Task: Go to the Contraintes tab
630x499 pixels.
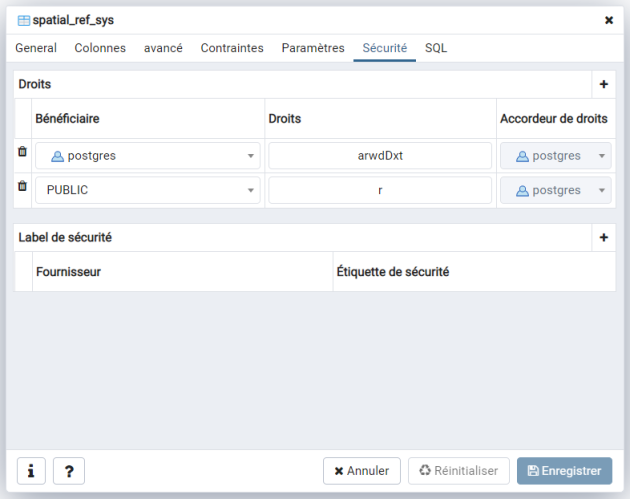Action: [232, 48]
